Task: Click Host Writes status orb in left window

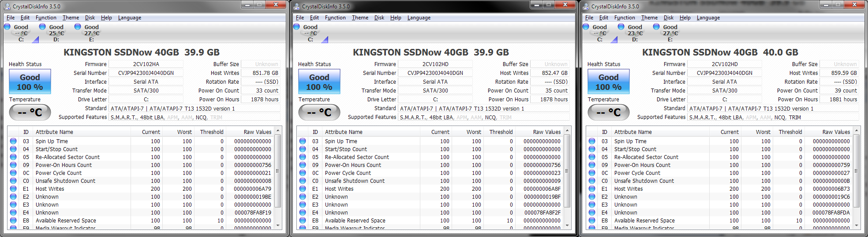Action: (13, 189)
